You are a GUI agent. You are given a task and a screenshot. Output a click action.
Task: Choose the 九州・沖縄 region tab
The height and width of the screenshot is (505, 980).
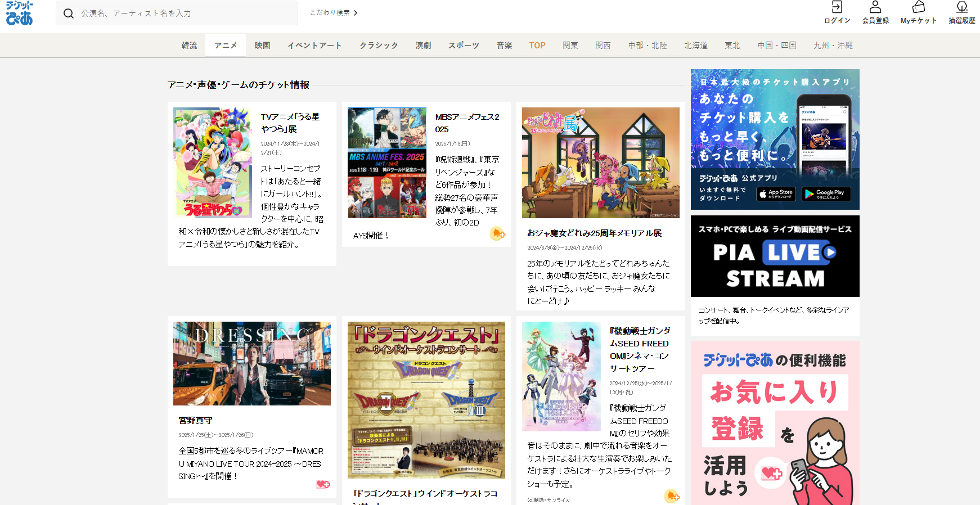coord(833,46)
